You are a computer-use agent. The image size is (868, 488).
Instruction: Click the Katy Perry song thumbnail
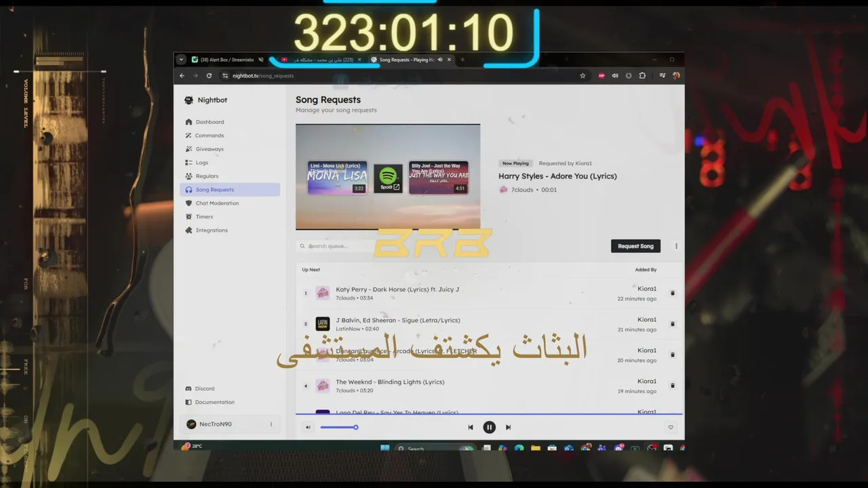click(323, 293)
